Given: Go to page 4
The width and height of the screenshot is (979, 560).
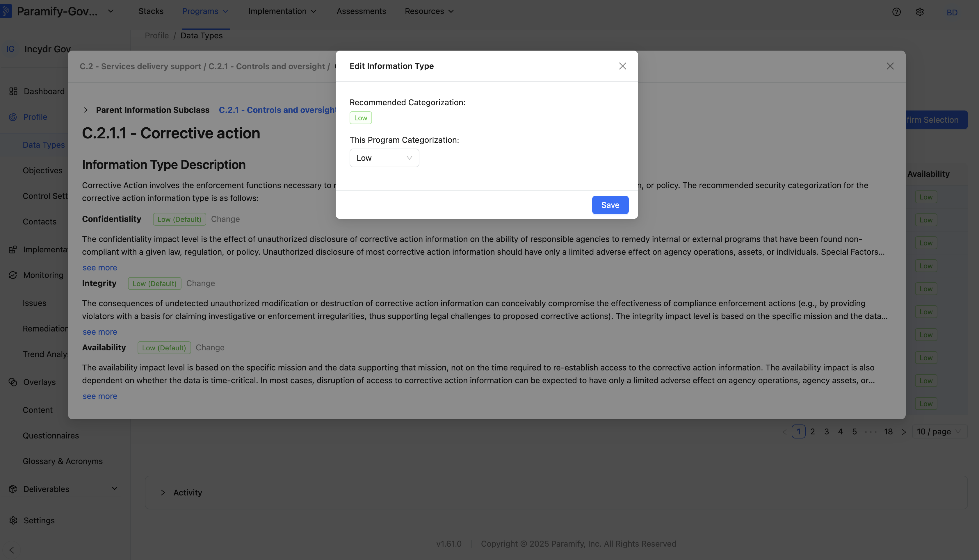Looking at the screenshot, I should (x=841, y=431).
